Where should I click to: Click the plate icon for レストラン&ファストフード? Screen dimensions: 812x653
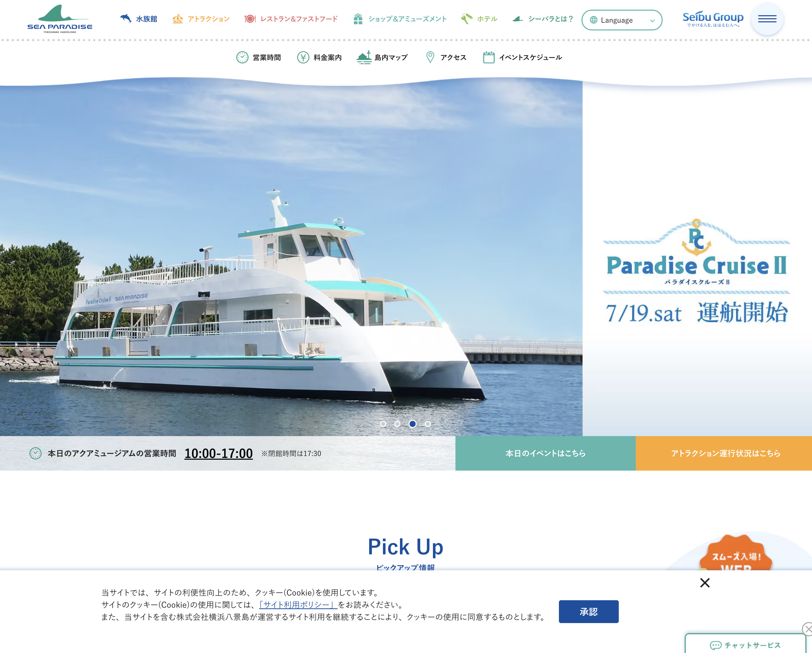(x=250, y=19)
